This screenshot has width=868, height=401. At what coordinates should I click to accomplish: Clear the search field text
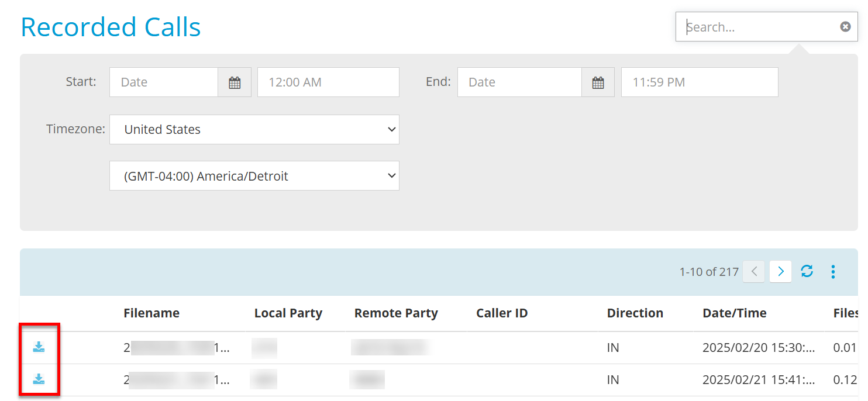(846, 26)
